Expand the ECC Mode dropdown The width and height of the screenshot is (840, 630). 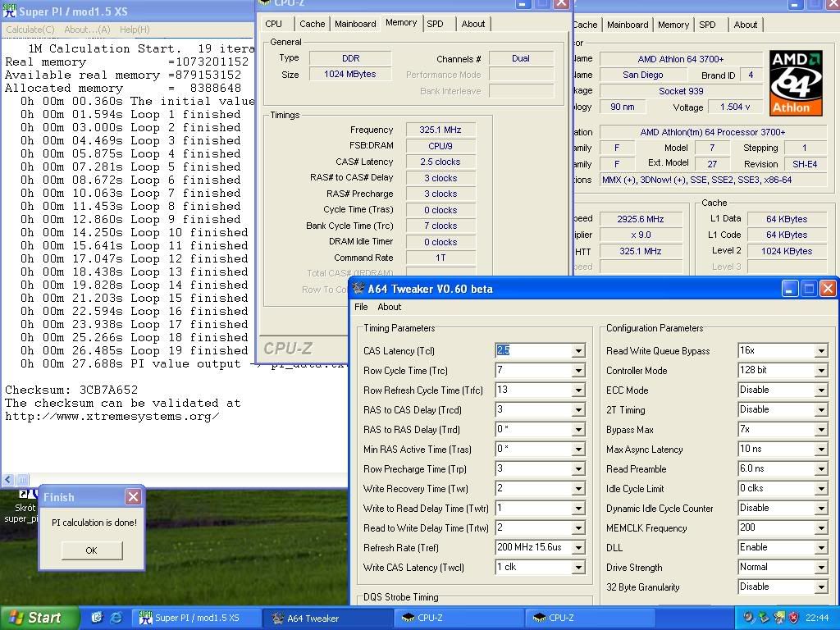[821, 390]
